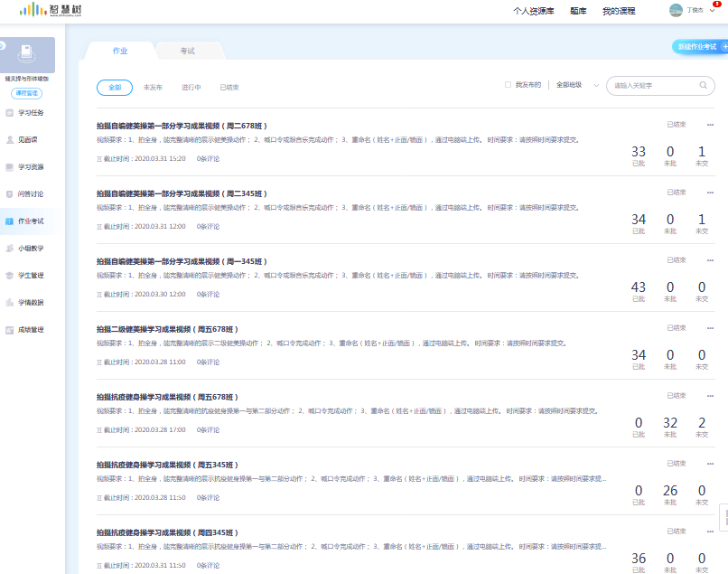This screenshot has height=574, width=728.
Task: Click the 学情数据 chart icon
Action: [x=9, y=302]
